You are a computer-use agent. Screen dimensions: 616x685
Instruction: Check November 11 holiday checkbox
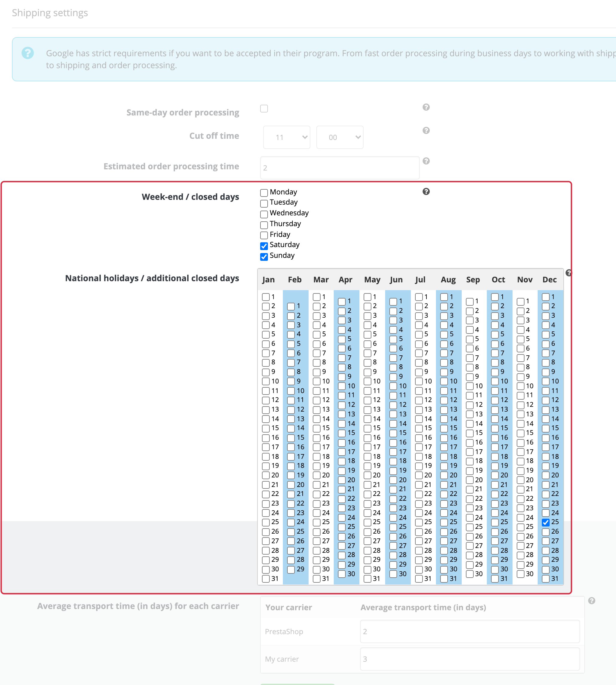(x=521, y=395)
